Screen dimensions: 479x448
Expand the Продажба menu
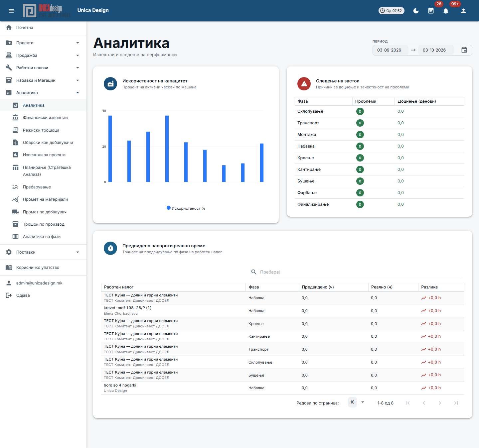(x=43, y=56)
